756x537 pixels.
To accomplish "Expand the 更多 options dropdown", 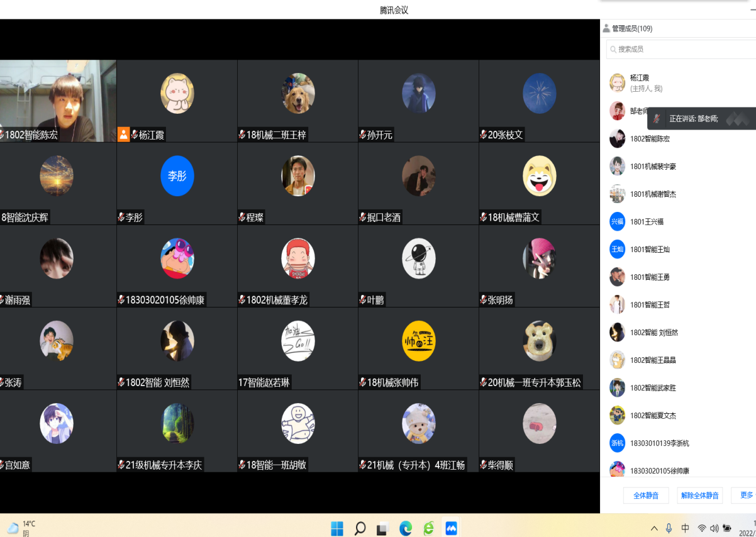I will click(x=745, y=495).
